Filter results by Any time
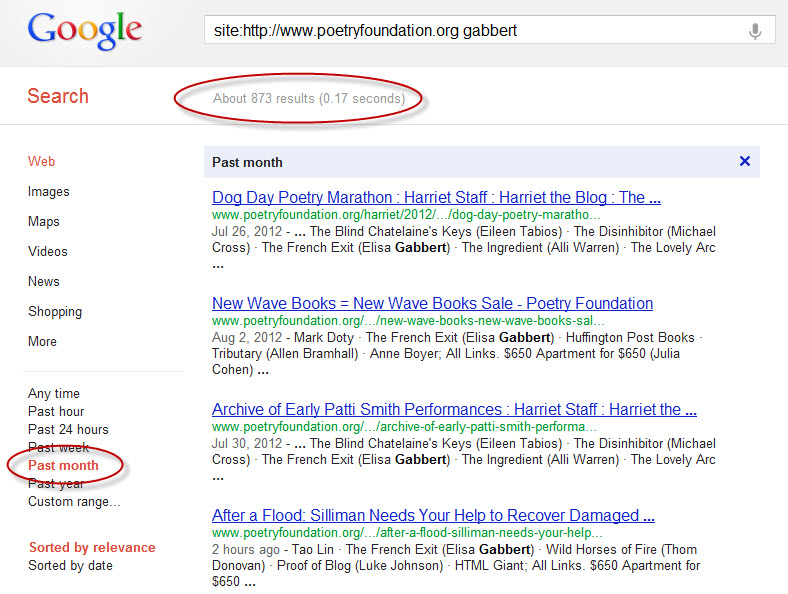This screenshot has width=788, height=594. 53,393
